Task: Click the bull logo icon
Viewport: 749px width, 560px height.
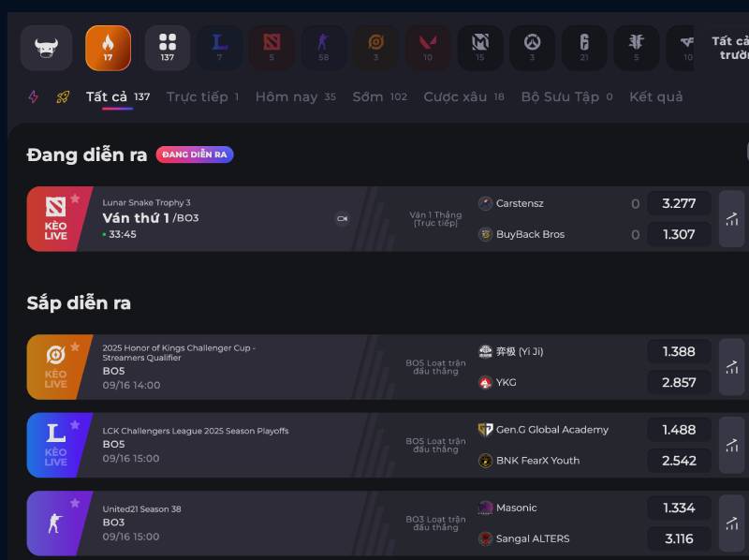Action: [46, 48]
